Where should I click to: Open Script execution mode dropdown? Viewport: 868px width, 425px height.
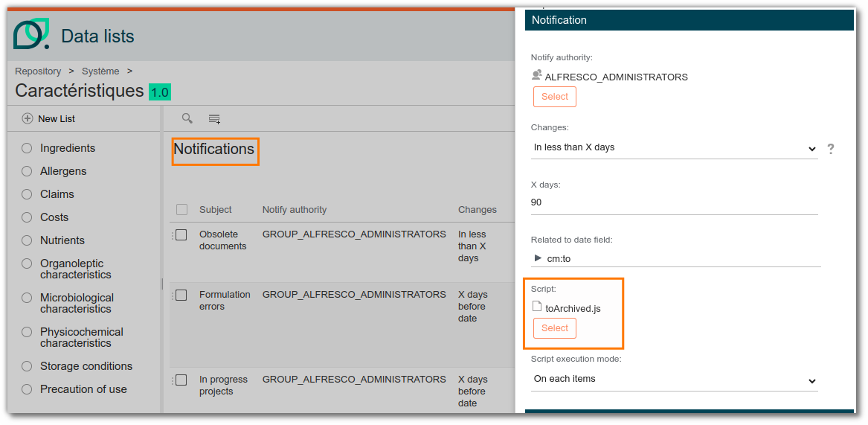pos(675,380)
